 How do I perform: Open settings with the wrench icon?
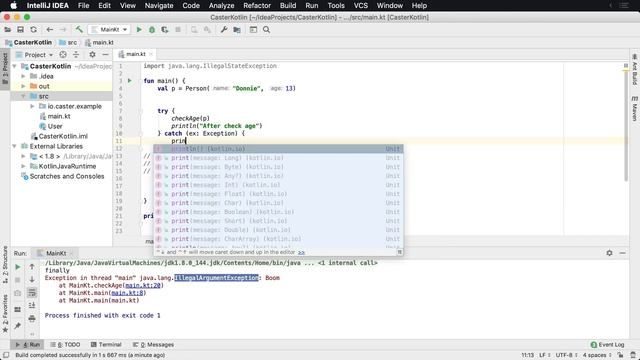pyautogui.click(x=224, y=30)
